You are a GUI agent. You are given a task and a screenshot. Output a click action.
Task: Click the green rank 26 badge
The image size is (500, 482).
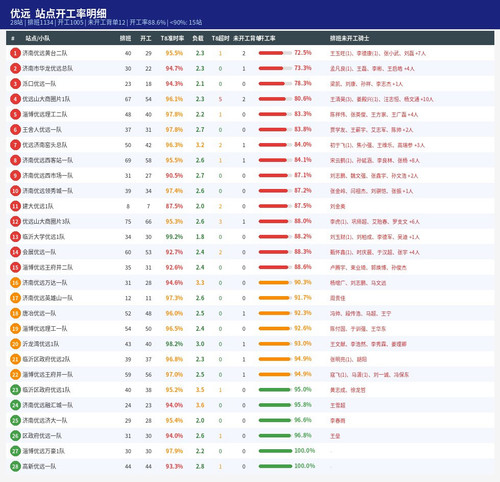click(15, 436)
